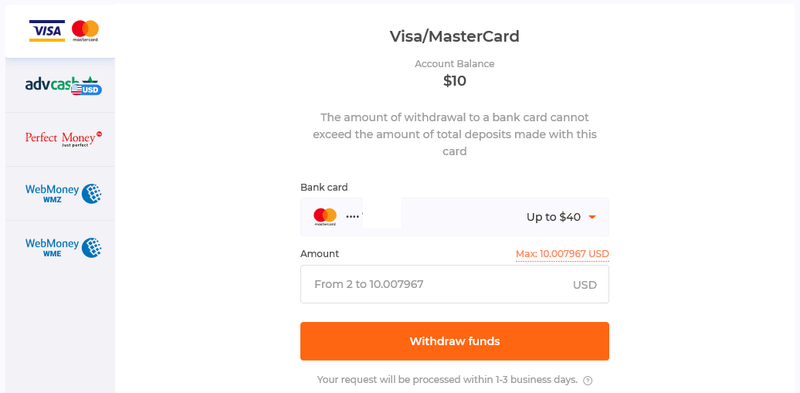Image resolution: width=800 pixels, height=393 pixels.
Task: Choose Perfect Money withdrawal option
Action: pyautogui.click(x=60, y=139)
